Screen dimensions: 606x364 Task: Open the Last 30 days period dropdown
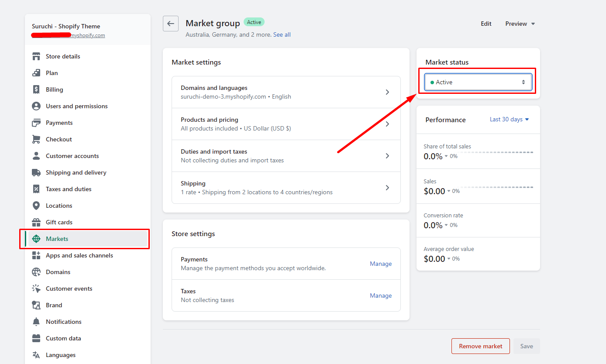(509, 119)
